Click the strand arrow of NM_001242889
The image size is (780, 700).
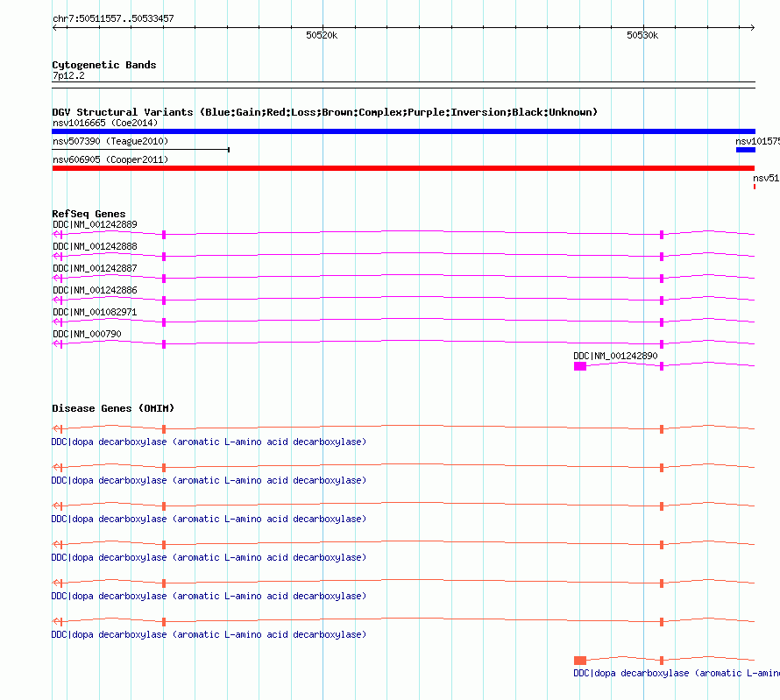[57, 235]
